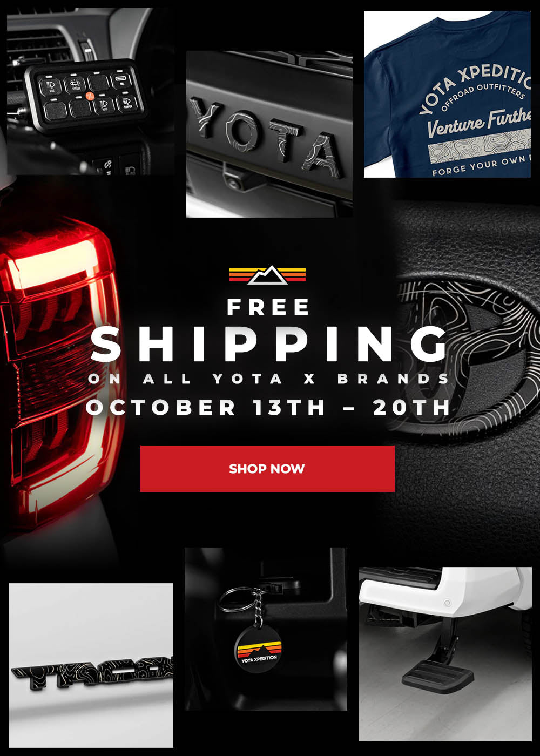Open the TACOMA topographic emblem image

point(91,665)
